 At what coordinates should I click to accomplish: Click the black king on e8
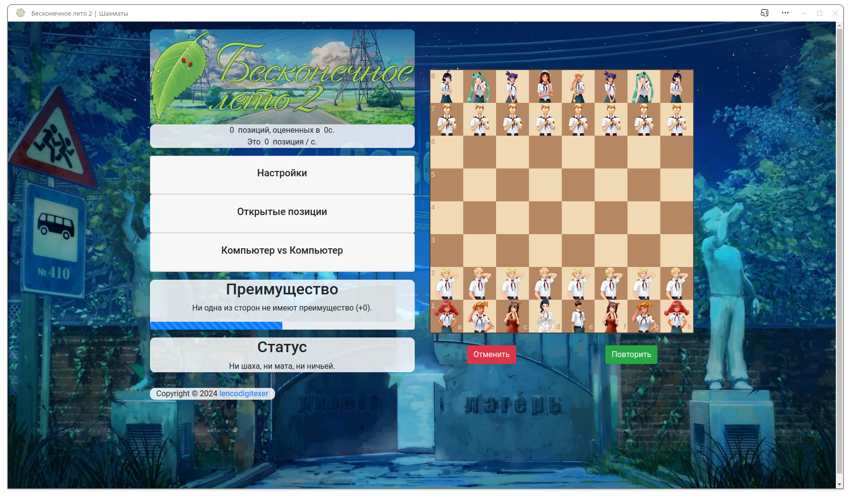[x=578, y=86]
